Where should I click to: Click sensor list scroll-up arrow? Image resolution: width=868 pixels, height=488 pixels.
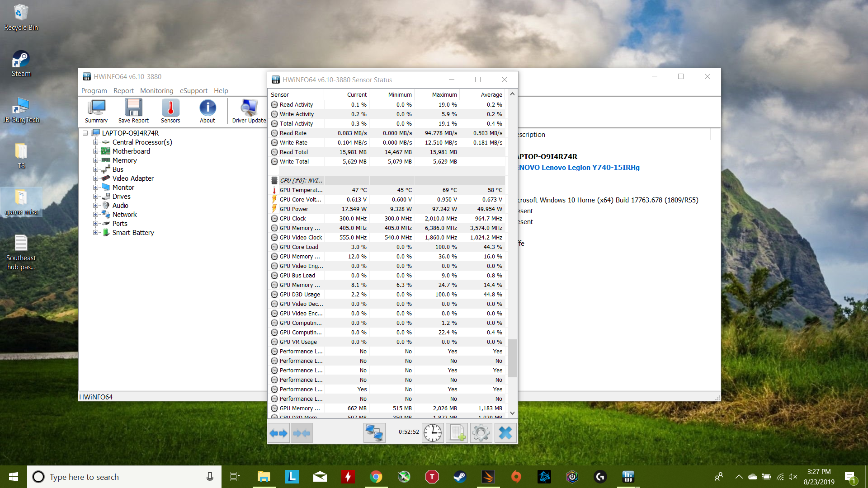[x=512, y=94]
